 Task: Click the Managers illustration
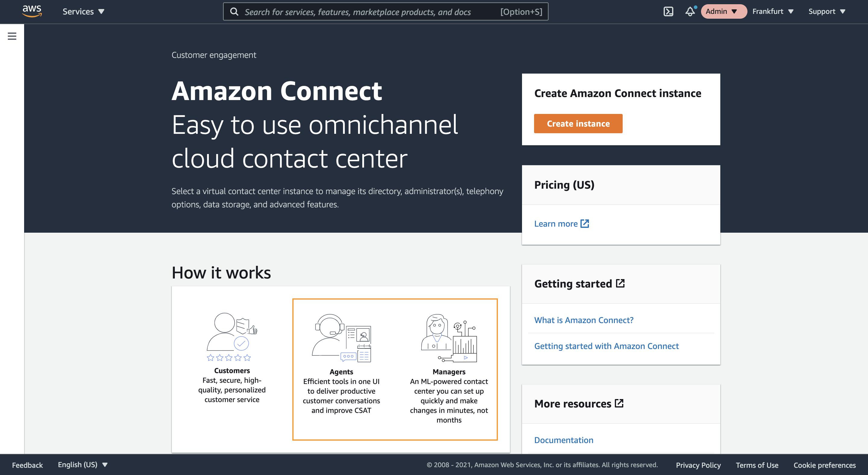coord(449,338)
